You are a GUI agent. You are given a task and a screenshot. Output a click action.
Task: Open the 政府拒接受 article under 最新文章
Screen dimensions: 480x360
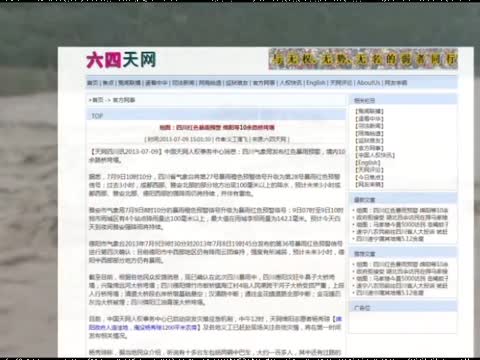coord(402,217)
